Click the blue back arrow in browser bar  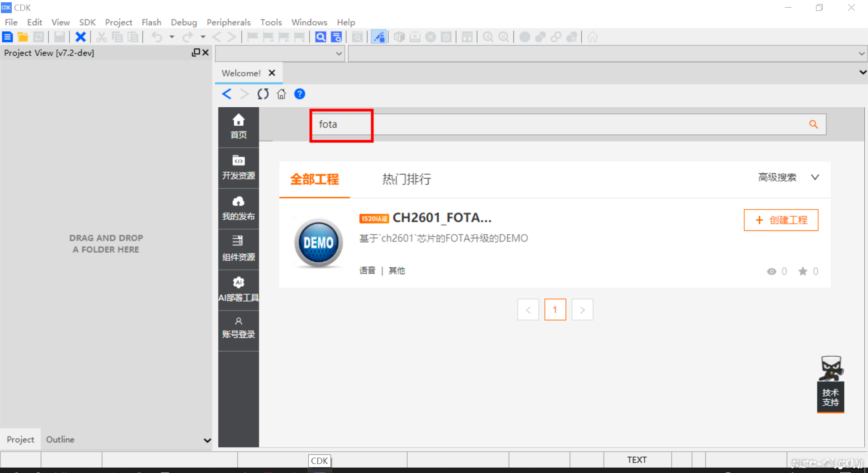point(227,94)
